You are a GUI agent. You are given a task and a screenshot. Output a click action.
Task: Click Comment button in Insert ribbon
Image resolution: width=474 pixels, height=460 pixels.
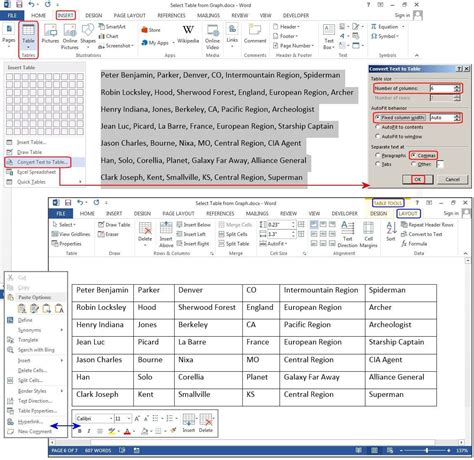pyautogui.click(x=255, y=35)
